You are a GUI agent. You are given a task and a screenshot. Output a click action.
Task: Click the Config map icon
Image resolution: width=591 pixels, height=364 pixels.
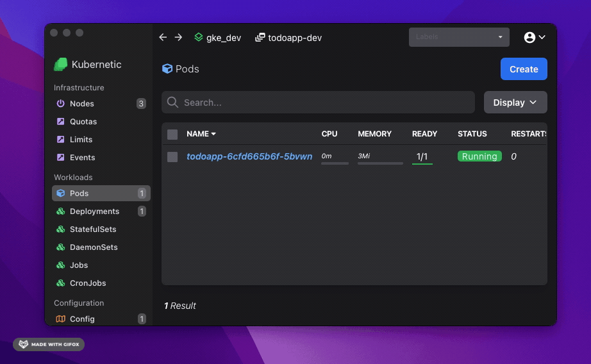pyautogui.click(x=60, y=318)
